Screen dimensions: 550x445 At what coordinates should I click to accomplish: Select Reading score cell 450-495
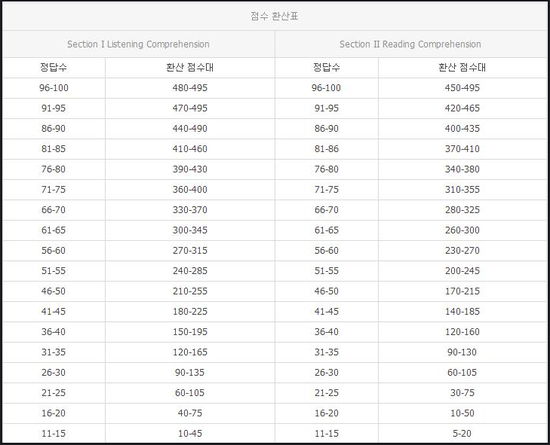462,88
